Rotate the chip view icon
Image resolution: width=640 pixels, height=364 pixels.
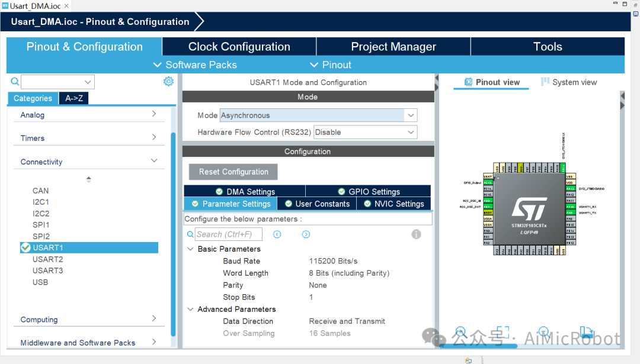point(586,332)
